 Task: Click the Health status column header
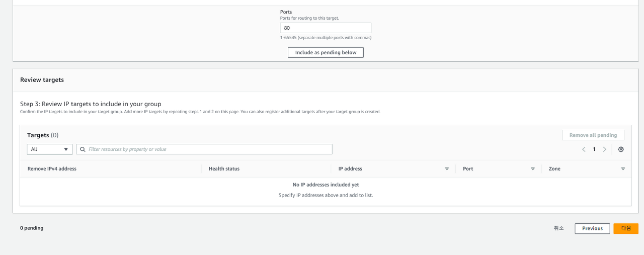tap(224, 169)
